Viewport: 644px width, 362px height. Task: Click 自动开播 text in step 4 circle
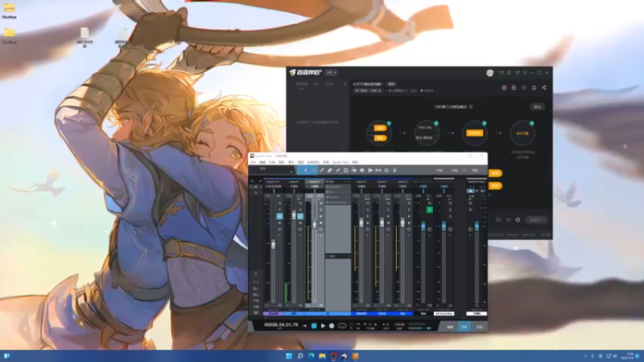522,134
